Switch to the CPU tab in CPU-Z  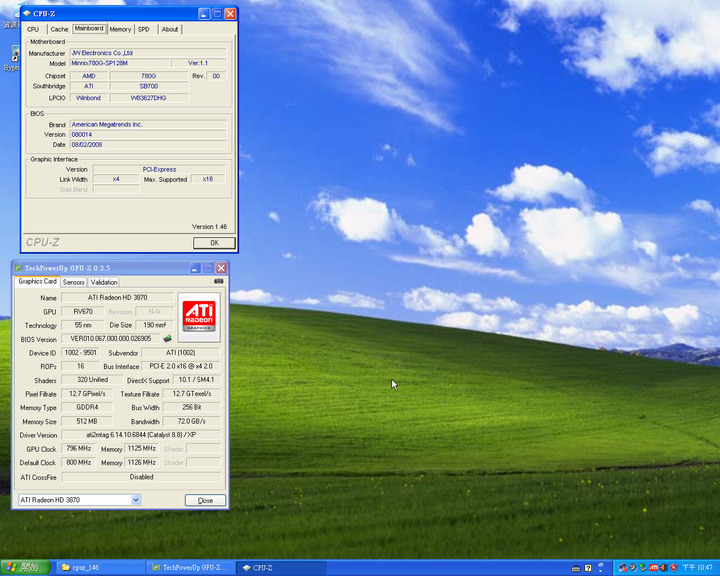33,29
